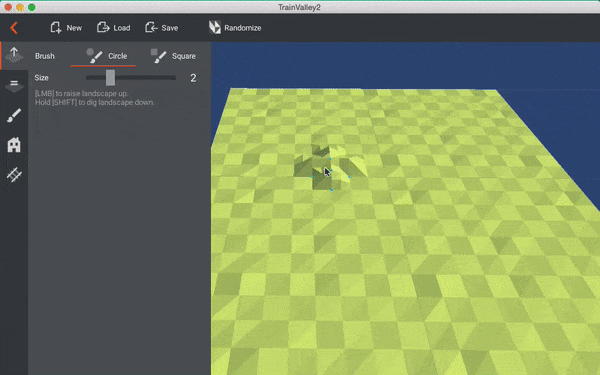This screenshot has width=600, height=375.
Task: Click the Randomize dice icon
Action: tap(215, 28)
